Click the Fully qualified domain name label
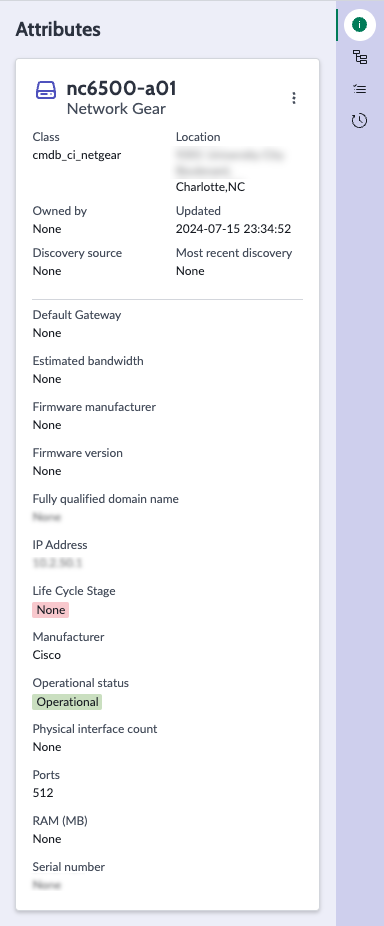This screenshot has width=384, height=926. click(x=105, y=499)
